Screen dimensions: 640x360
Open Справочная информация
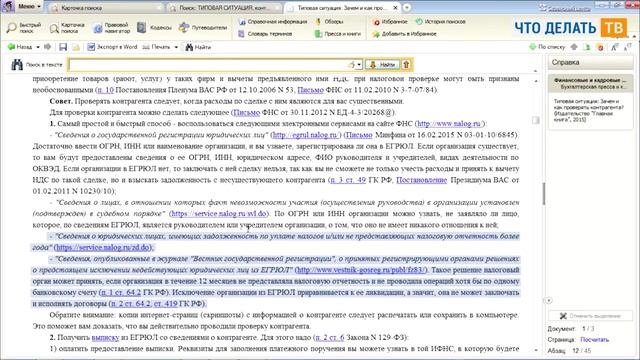click(272, 22)
